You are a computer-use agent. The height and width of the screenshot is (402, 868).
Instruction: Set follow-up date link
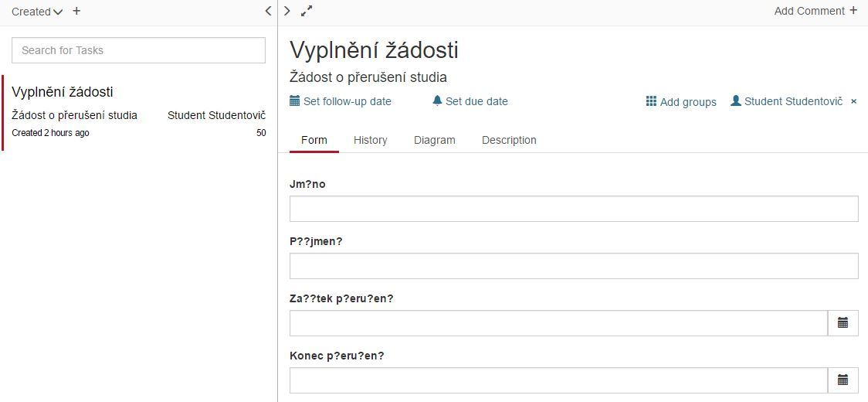pos(341,101)
